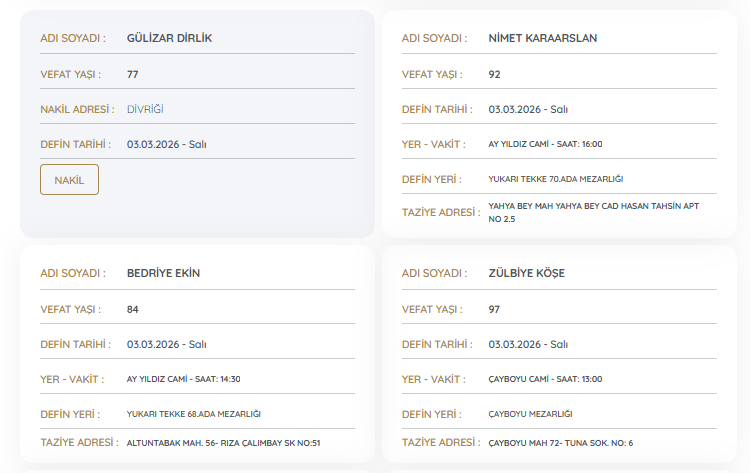This screenshot has height=473, width=751.
Task: Click Nimet Karaarslan's burial date
Action: [x=528, y=109]
